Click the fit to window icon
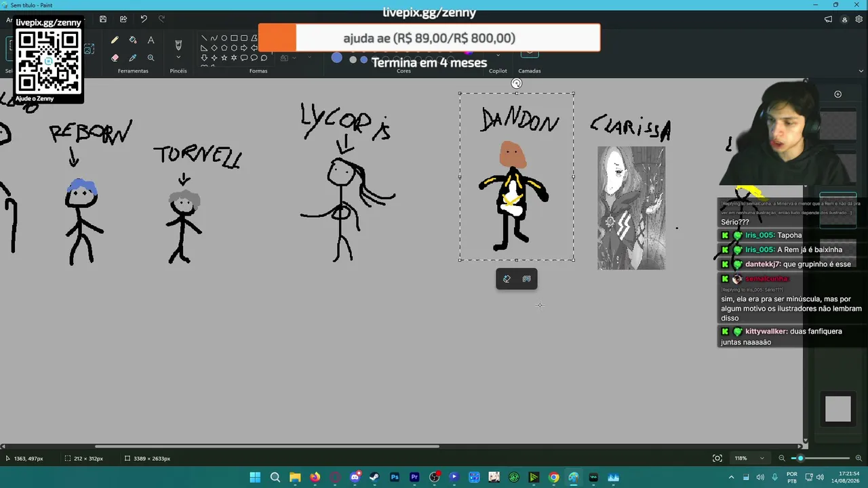Viewport: 868px width, 488px height. [717, 458]
